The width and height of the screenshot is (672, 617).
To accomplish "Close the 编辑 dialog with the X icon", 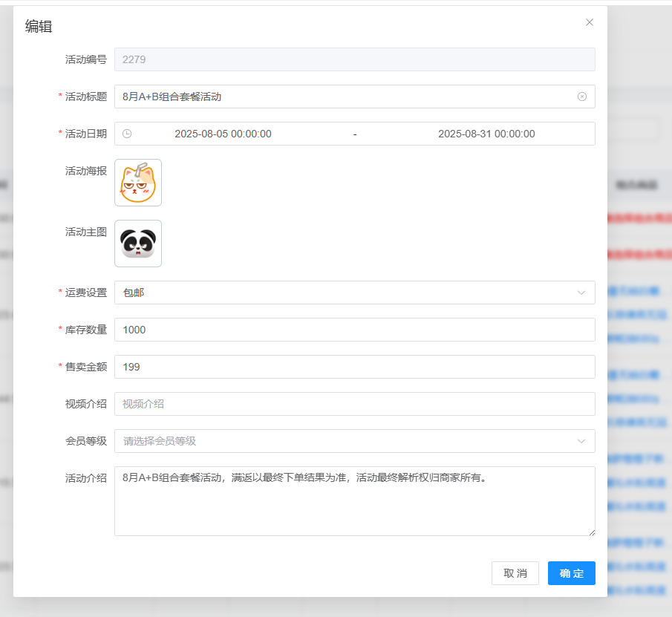I will (590, 22).
